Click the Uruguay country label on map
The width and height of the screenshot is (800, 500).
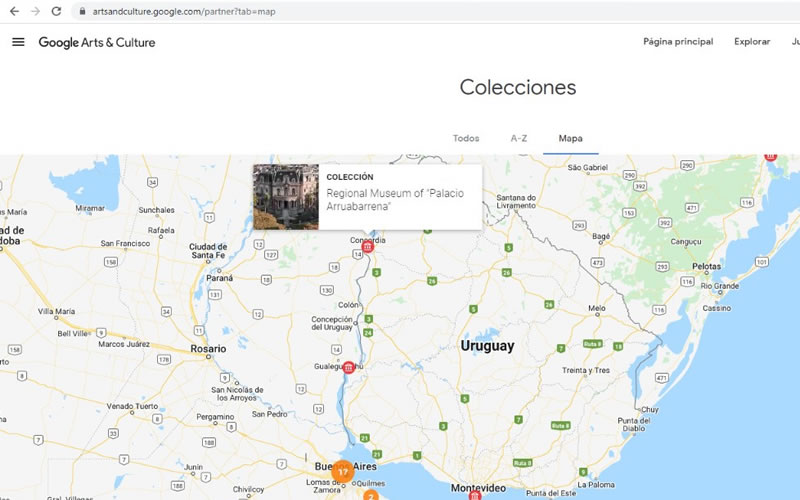[x=487, y=346]
